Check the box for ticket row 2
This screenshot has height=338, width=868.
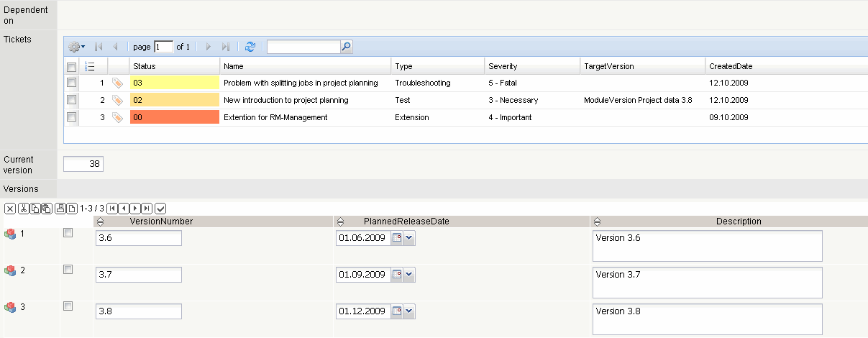[71, 100]
